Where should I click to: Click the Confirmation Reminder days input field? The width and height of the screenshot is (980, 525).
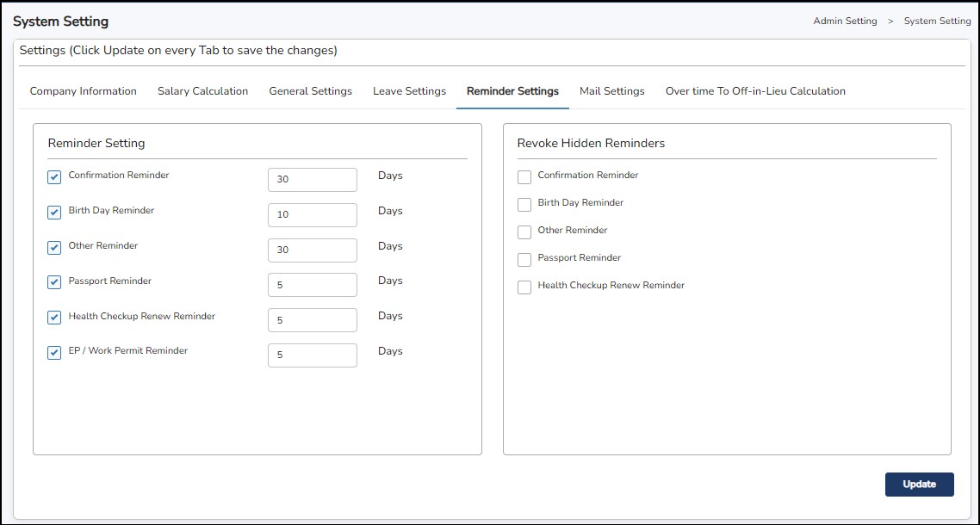312,180
